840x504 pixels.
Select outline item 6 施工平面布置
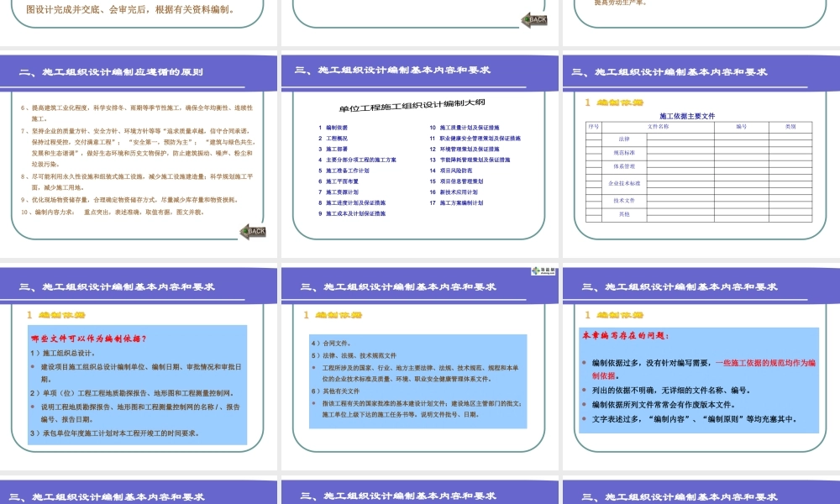point(338,181)
